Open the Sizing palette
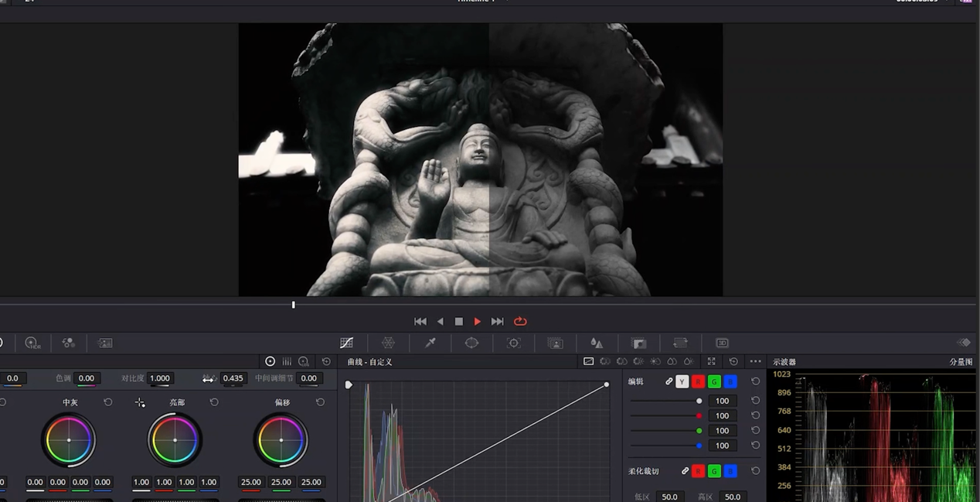Screen dimensions: 980x502 (x=680, y=343)
